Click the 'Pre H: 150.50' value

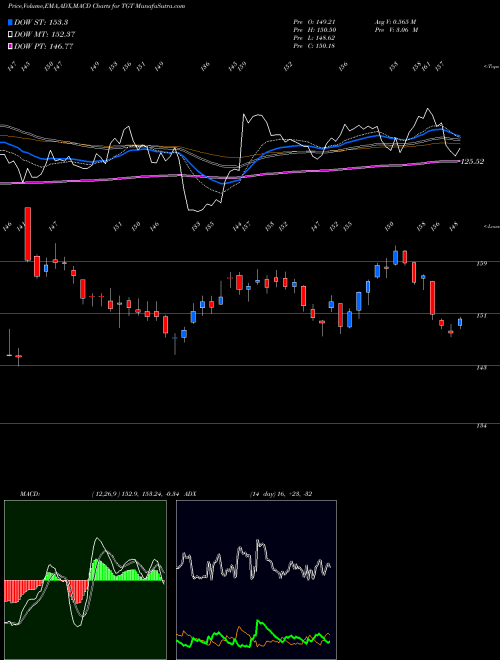coord(314,30)
